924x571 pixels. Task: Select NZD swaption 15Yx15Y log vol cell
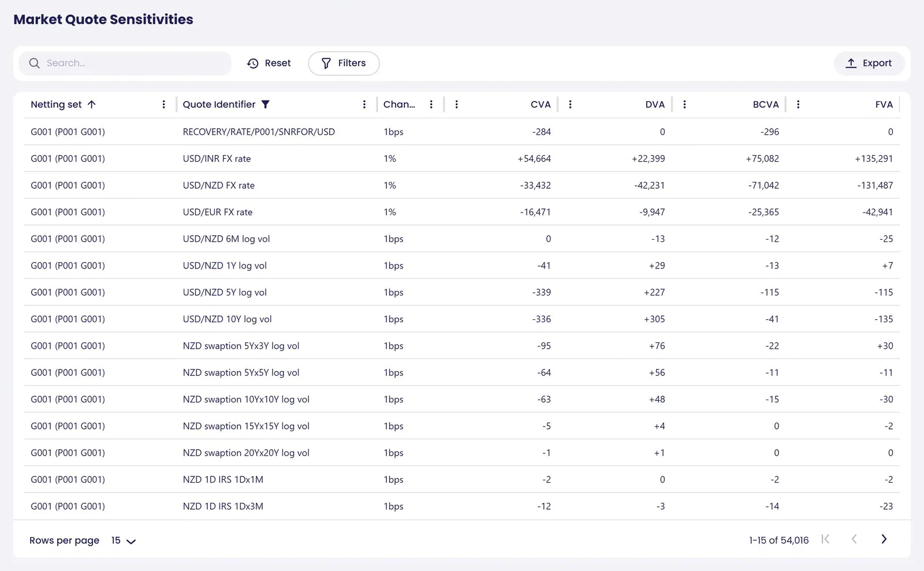pyautogui.click(x=246, y=426)
